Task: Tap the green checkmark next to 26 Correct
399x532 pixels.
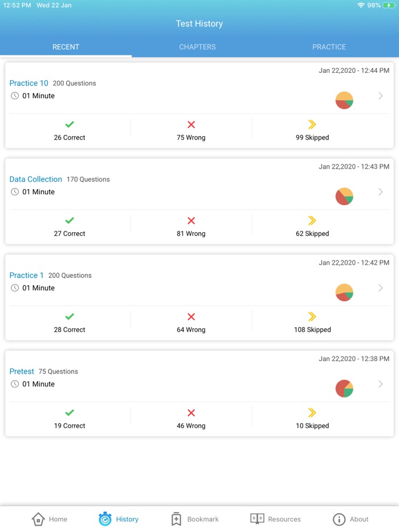Action: pos(70,124)
